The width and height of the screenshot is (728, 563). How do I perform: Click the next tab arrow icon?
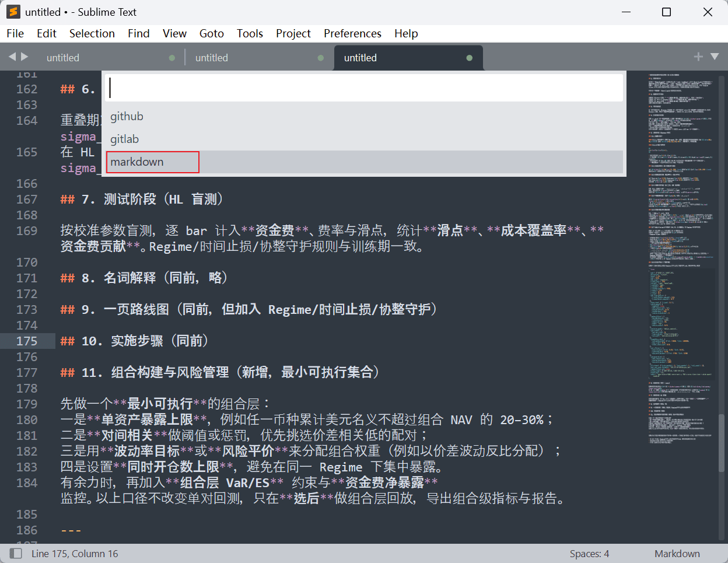click(24, 57)
